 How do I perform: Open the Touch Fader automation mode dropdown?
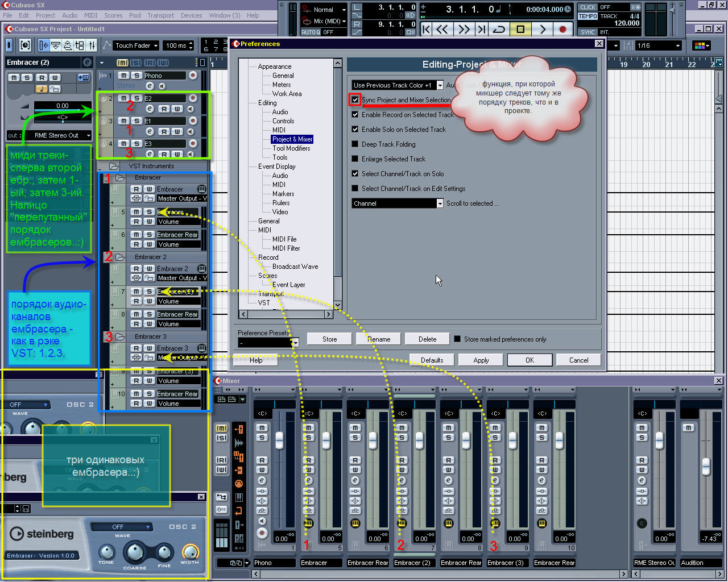[x=136, y=45]
